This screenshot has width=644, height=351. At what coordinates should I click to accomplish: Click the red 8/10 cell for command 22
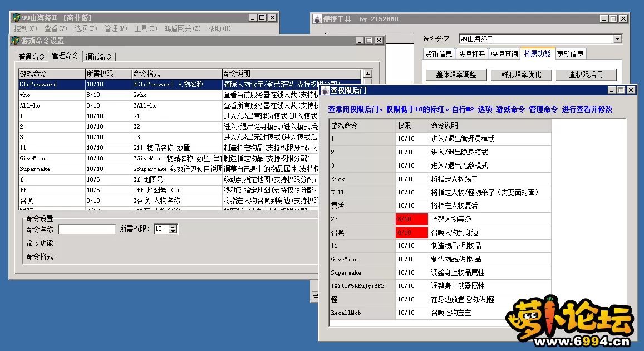411,219
